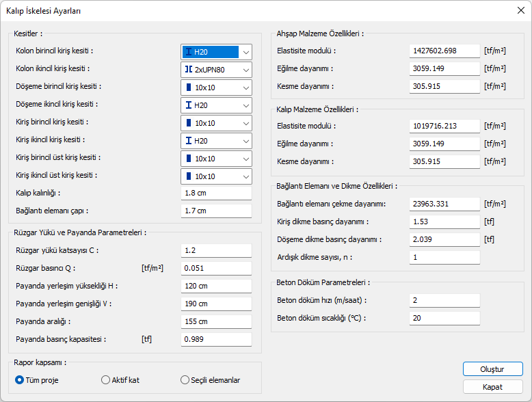Edit Ahşap Malzeme 'Elastisite modülü' field

pyautogui.click(x=444, y=51)
